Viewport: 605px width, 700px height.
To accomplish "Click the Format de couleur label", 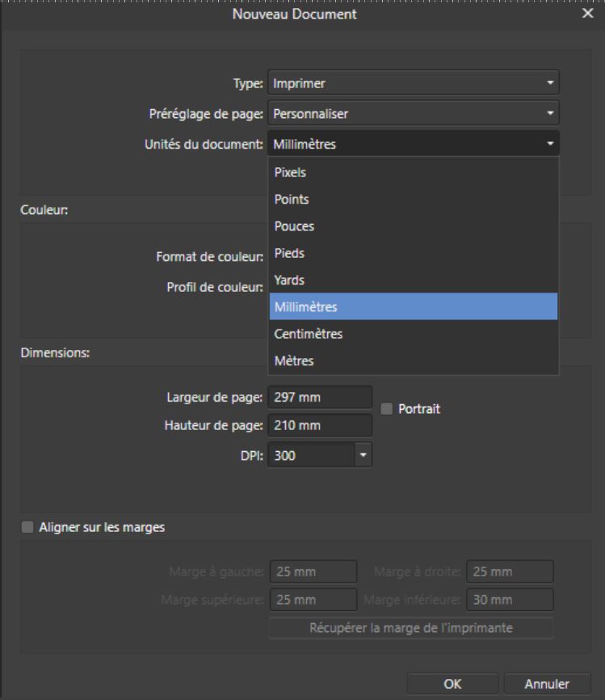I will pos(210,257).
